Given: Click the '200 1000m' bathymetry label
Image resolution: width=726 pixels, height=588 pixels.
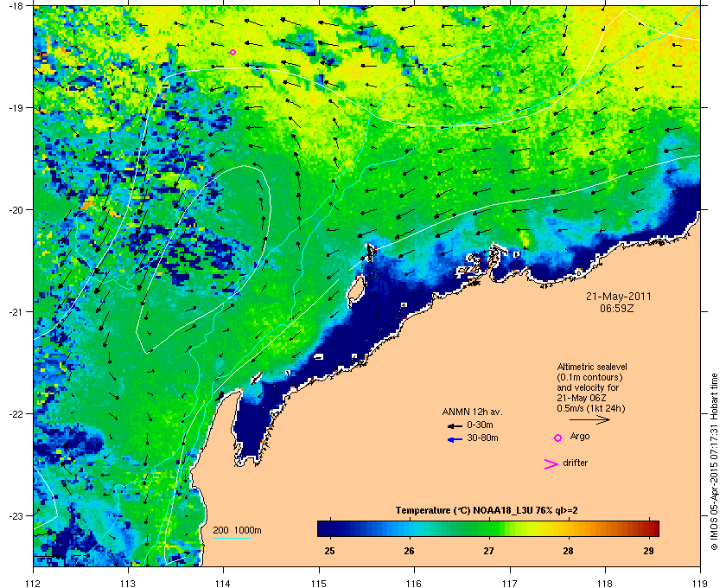Looking at the screenshot, I should [x=237, y=531].
